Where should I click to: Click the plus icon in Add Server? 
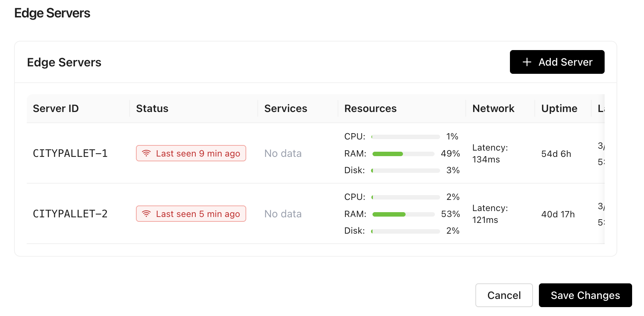(x=527, y=62)
